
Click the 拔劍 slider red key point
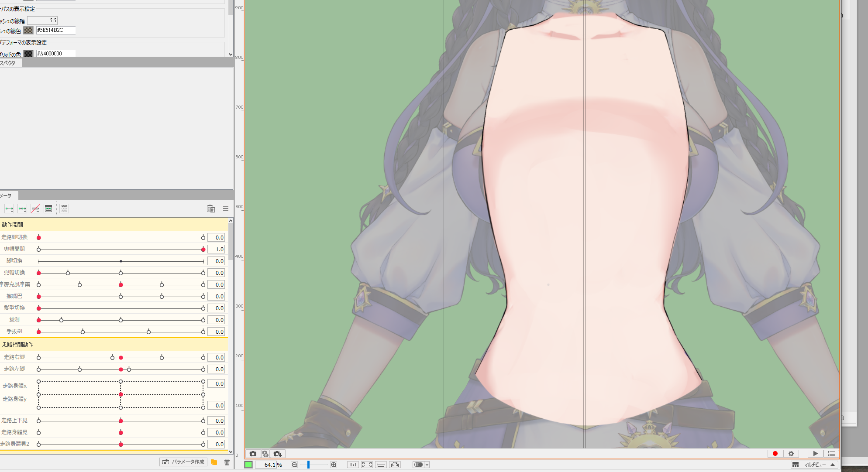(39, 320)
